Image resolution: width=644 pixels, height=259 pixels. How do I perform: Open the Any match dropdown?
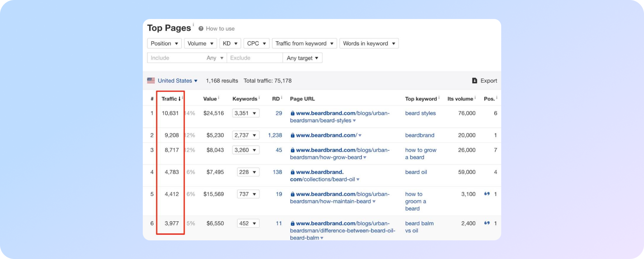215,58
